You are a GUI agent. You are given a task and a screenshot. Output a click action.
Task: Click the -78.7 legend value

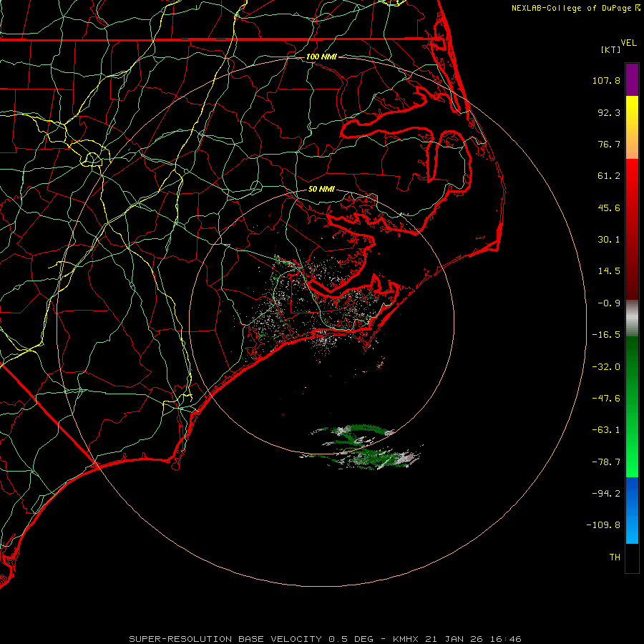[x=606, y=462]
